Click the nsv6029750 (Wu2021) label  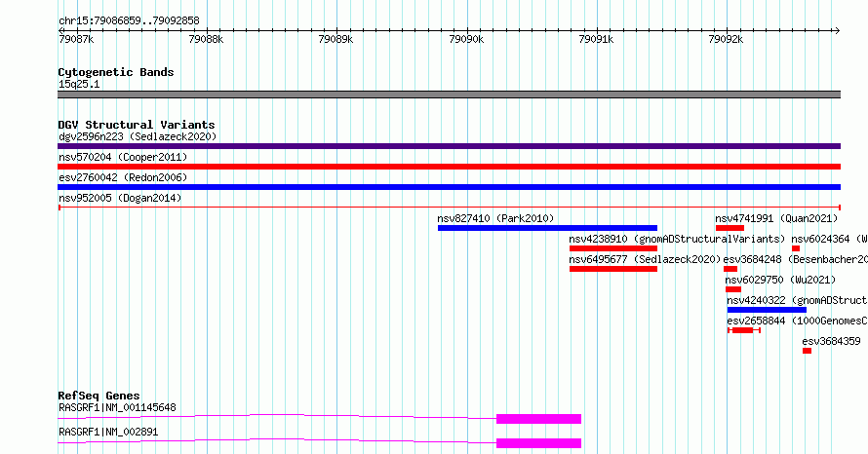click(x=780, y=280)
